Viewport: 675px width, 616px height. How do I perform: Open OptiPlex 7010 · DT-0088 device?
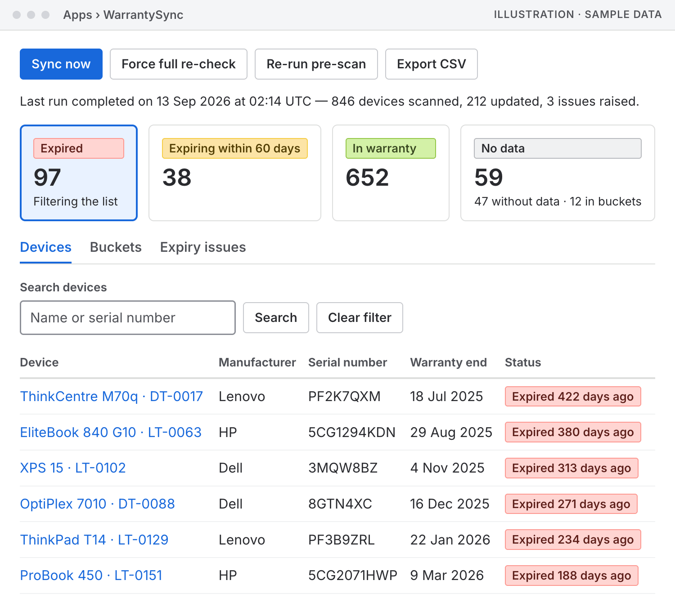point(98,504)
